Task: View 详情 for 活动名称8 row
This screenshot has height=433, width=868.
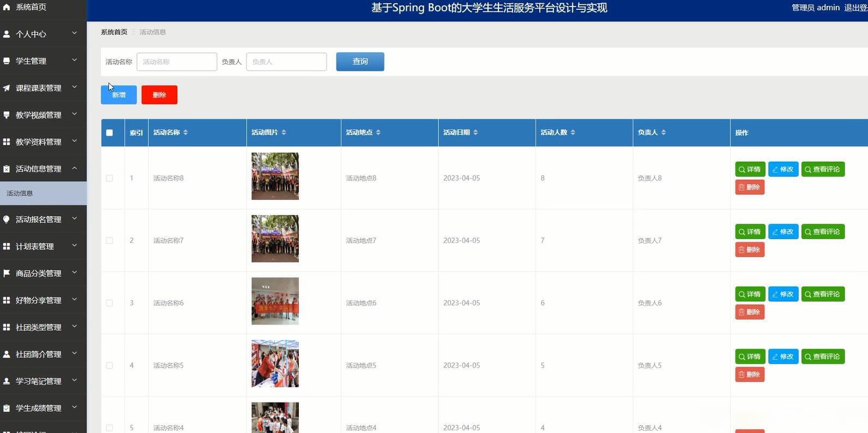Action: 750,169
